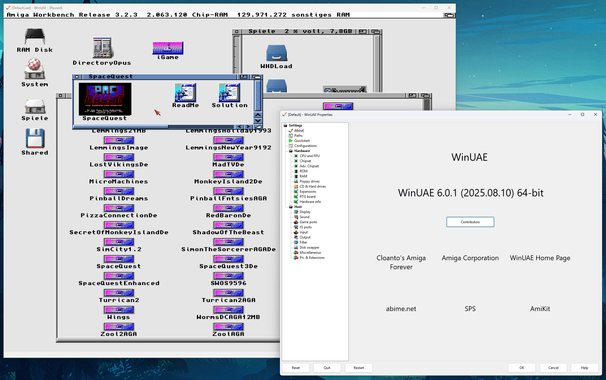Select the Shared floppy disk icon
This screenshot has width=606, height=380.
tap(35, 138)
